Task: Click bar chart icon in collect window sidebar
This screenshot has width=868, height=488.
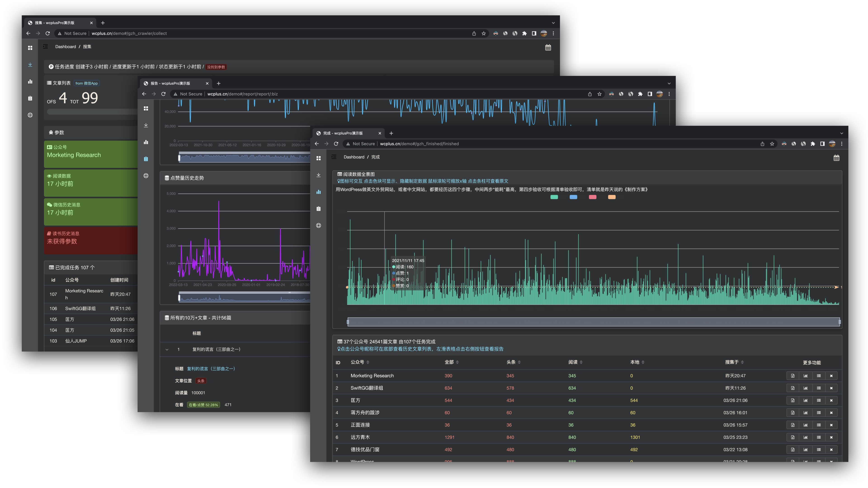Action: coord(30,82)
